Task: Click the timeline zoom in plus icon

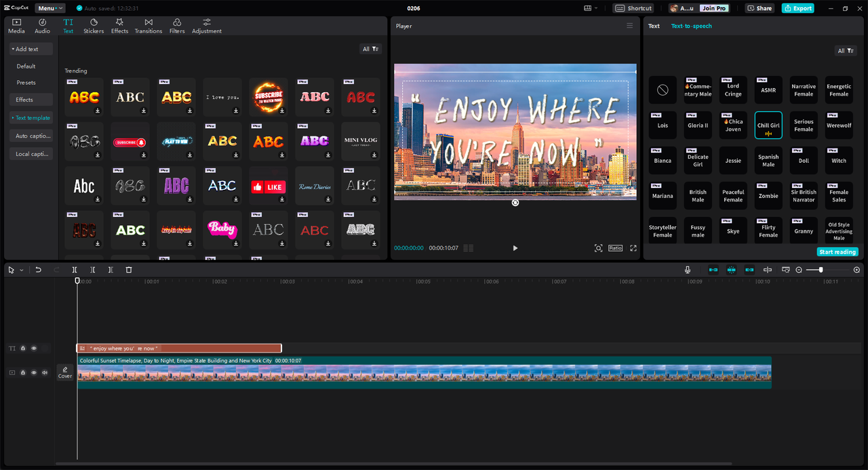Action: pyautogui.click(x=856, y=270)
